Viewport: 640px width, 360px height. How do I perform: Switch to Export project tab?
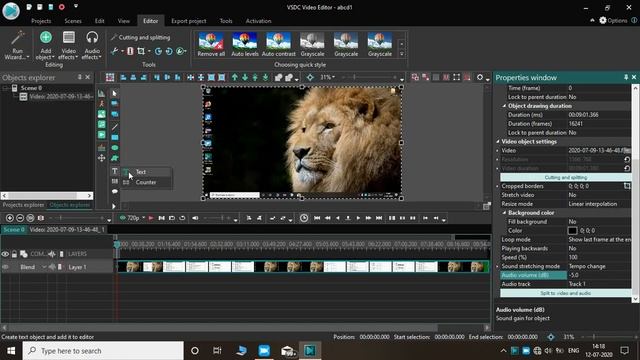pos(189,21)
